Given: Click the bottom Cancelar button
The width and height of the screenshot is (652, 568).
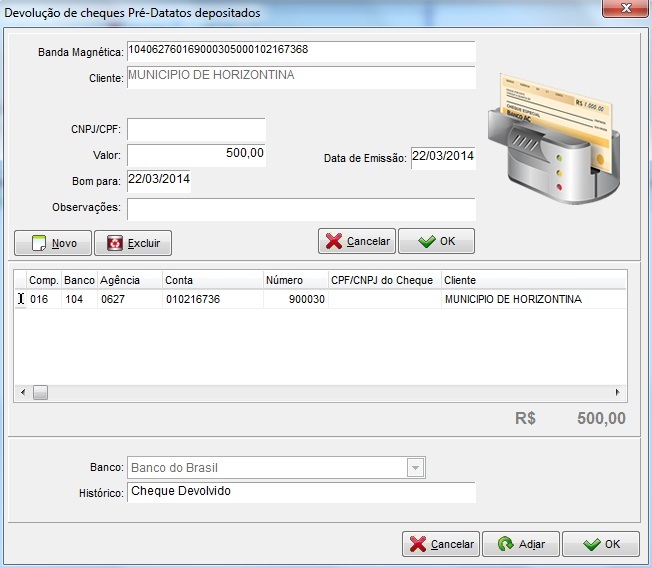Looking at the screenshot, I should (x=440, y=544).
